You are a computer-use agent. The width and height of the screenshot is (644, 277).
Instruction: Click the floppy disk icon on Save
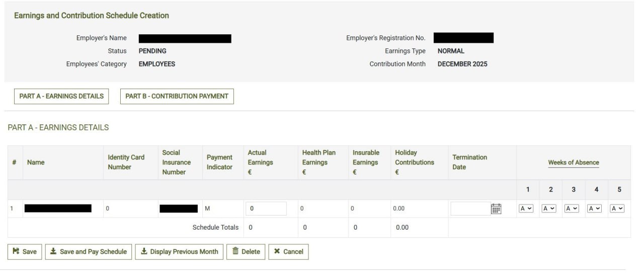16,251
